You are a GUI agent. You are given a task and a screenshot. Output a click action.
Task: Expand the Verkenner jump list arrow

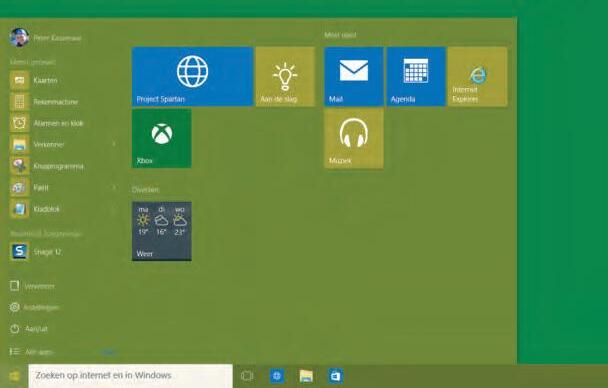pos(114,144)
